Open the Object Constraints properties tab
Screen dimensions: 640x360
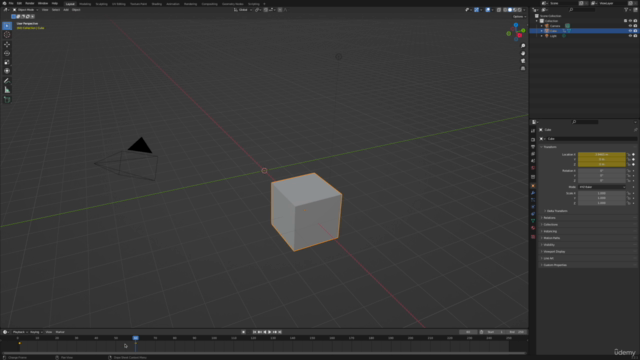[x=533, y=214]
